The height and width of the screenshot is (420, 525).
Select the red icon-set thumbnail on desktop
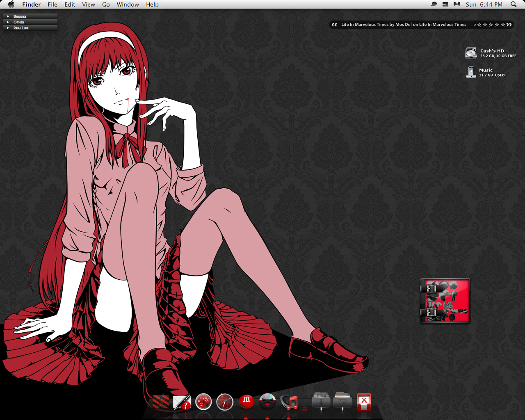pos(445,301)
